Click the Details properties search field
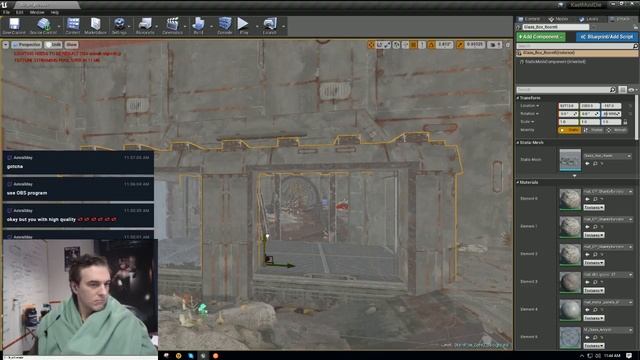Image resolution: width=640 pixels, height=360 pixels. pyautogui.click(x=566, y=89)
